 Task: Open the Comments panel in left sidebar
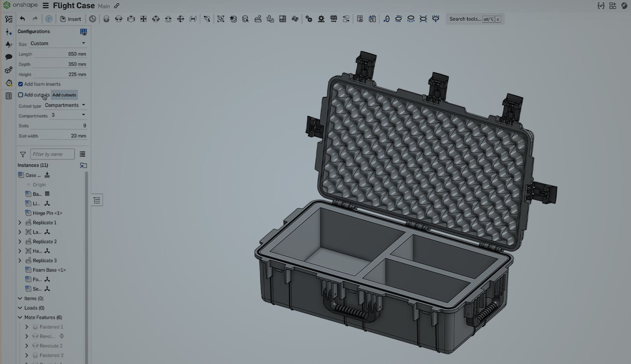coord(9,57)
